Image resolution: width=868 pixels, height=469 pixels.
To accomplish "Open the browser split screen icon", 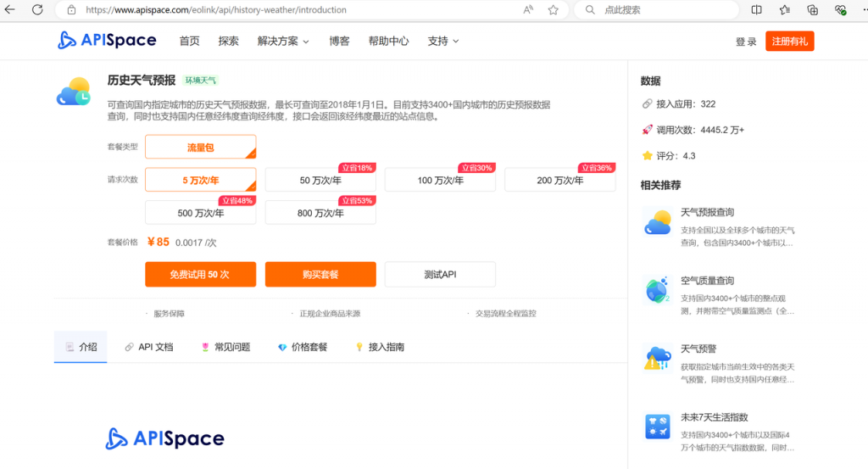I will coord(757,10).
